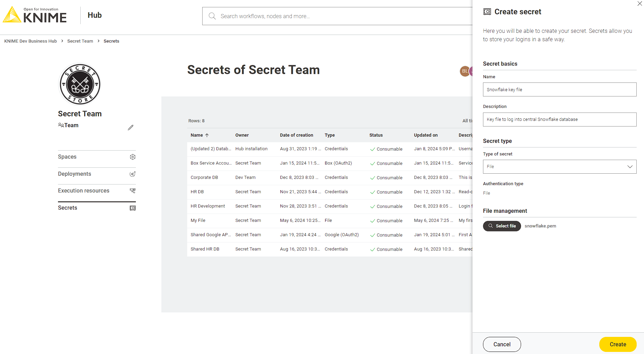The image size is (644, 354).
Task: Click the Consumable status in the Corporate DB row
Action: point(386,178)
